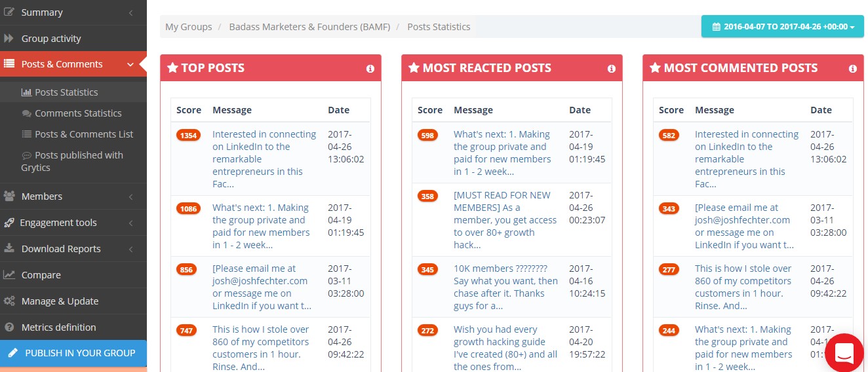Open Top Posts message 'What's next: 1. Making'
868x372 pixels.
click(262, 226)
